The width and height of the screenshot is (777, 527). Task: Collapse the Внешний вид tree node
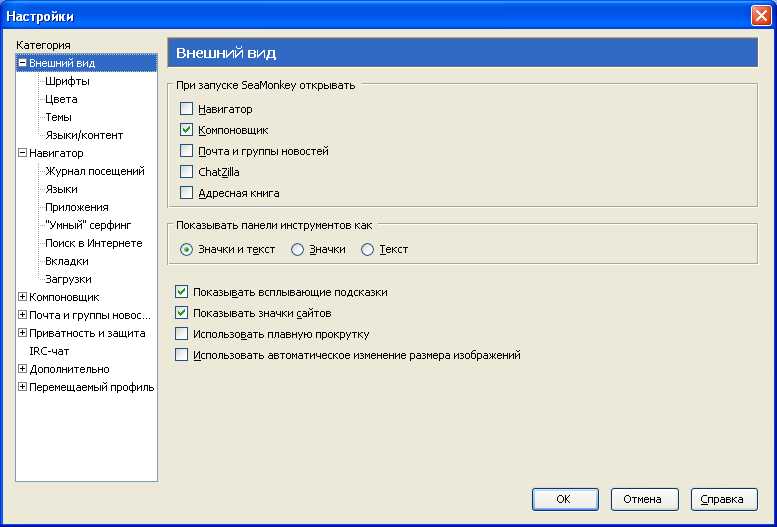pyautogui.click(x=22, y=63)
